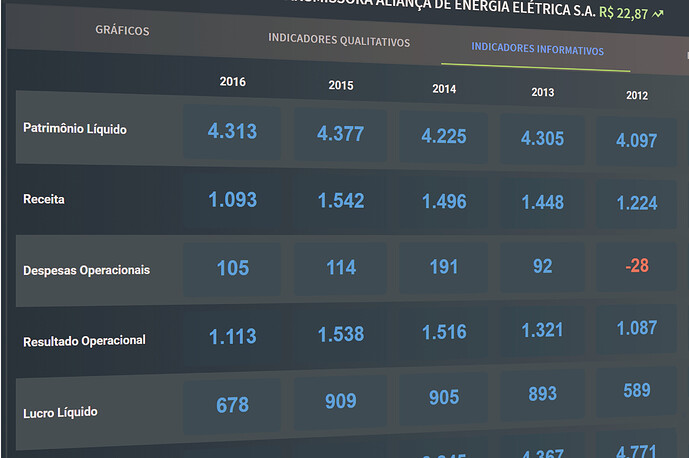
Task: Click Lucro Líquido value 909
Action: click(341, 401)
